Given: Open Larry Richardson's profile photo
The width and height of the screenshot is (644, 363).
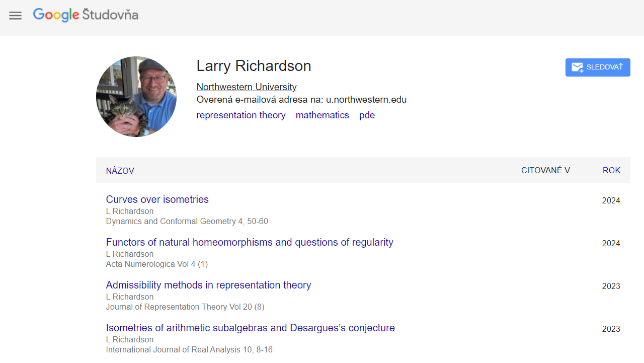Looking at the screenshot, I should tap(136, 97).
